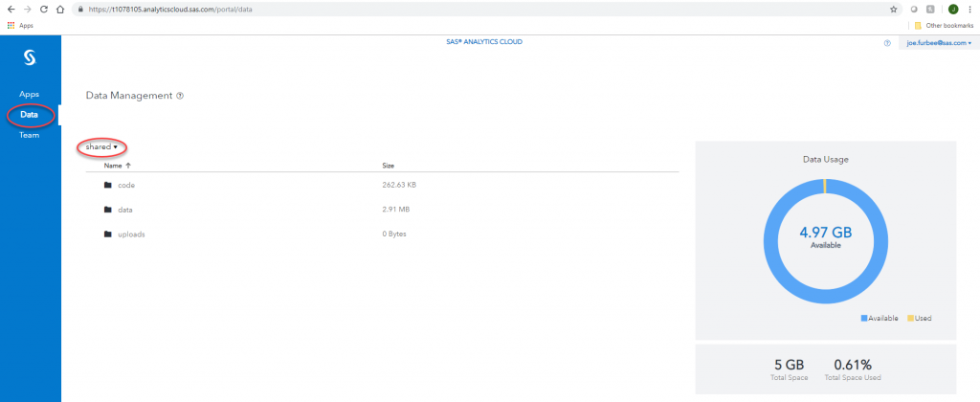980x402 pixels.
Task: Select Data in the left sidebar
Action: (29, 115)
